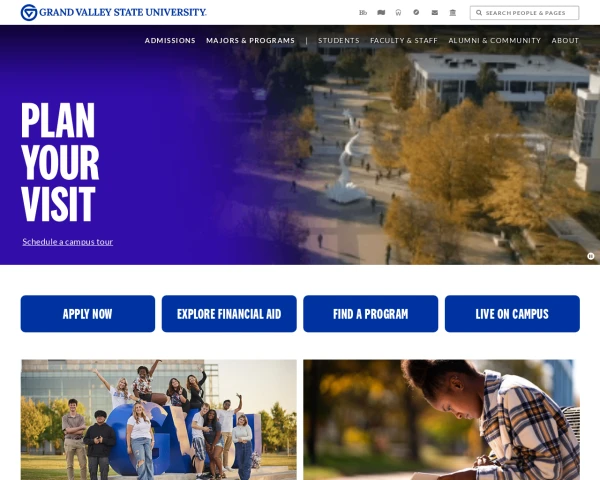Focus the Search People & Pages field
Screen dimensions: 600x480
click(524, 13)
